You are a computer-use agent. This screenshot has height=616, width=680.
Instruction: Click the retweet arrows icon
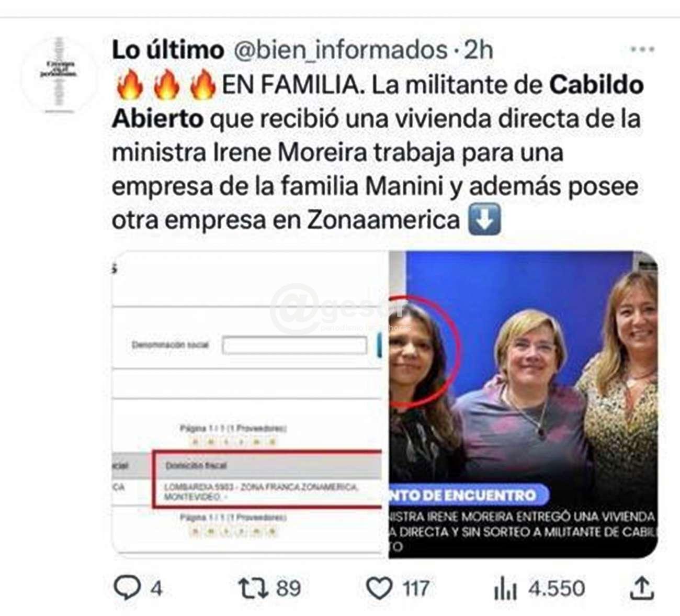(254, 588)
